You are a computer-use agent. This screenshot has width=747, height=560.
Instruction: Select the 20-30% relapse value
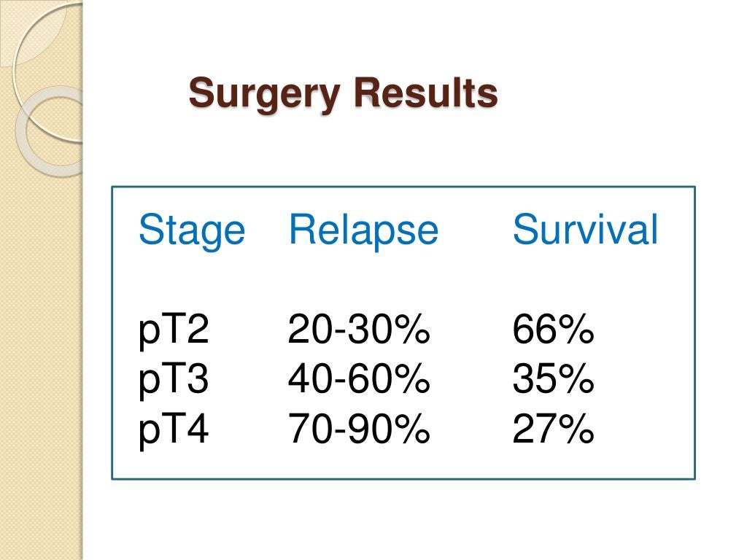coord(359,329)
